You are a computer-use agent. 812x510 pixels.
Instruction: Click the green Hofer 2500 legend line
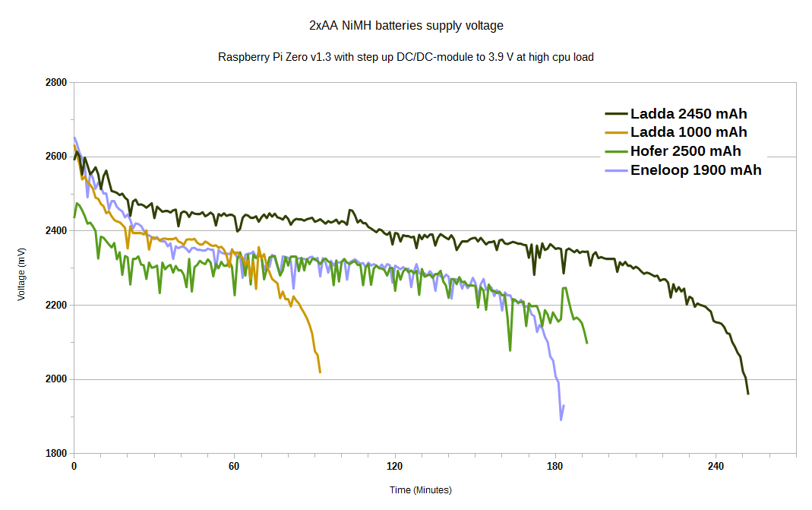tap(616, 151)
